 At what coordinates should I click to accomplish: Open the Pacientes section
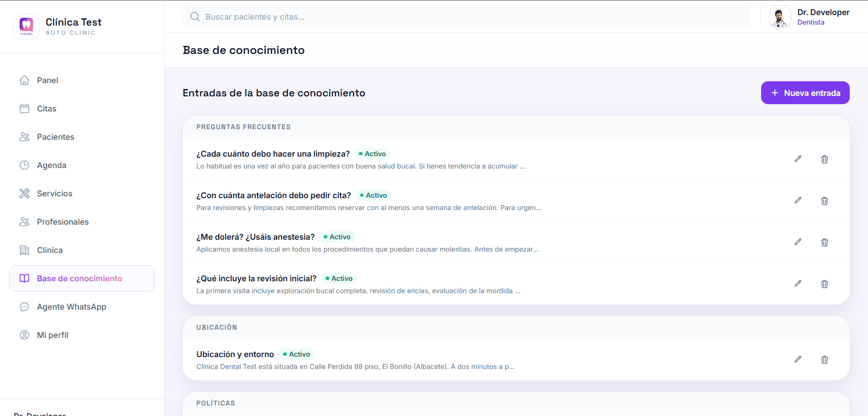click(82, 137)
